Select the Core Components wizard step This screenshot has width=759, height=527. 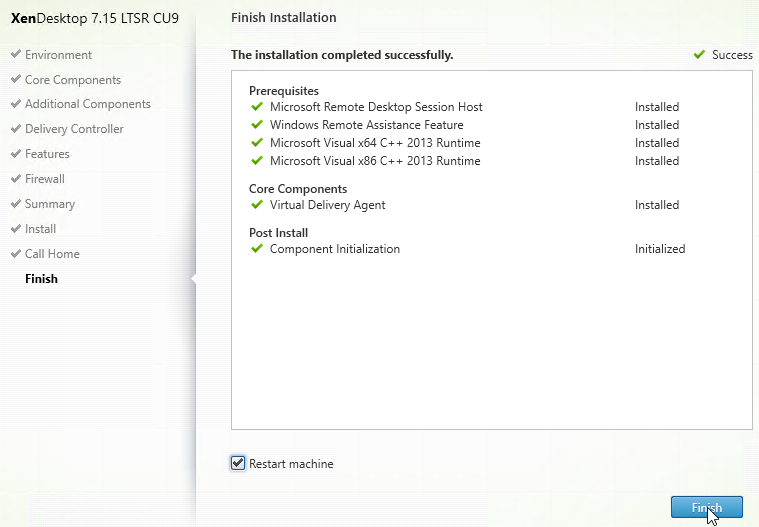[73, 80]
